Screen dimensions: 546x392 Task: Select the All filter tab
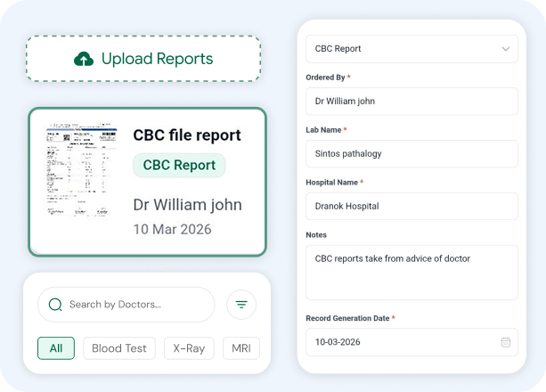pyautogui.click(x=56, y=348)
